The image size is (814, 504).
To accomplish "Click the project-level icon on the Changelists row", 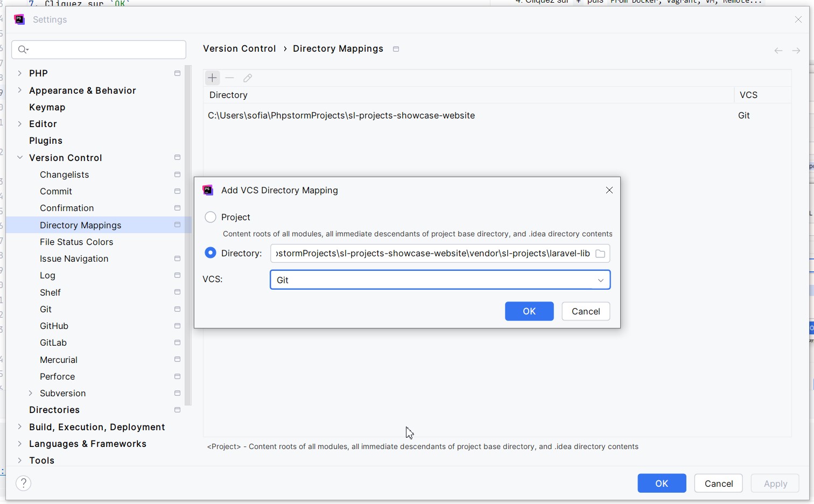I will pos(177,174).
